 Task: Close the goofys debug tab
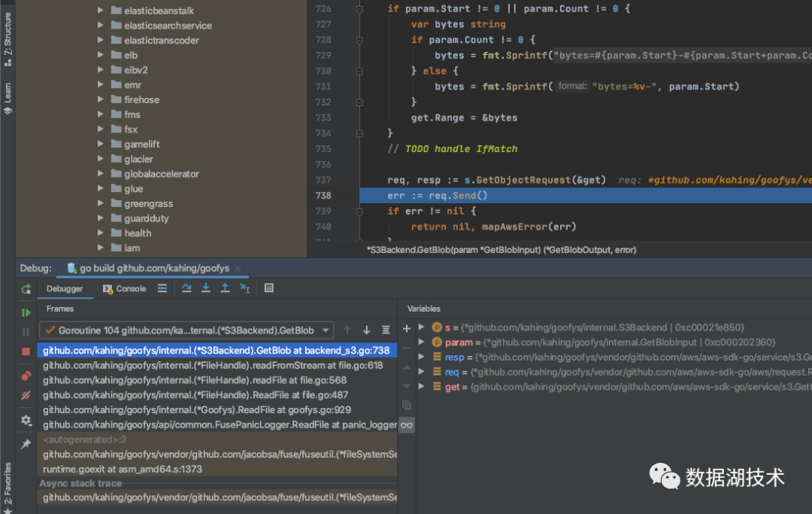(x=238, y=269)
